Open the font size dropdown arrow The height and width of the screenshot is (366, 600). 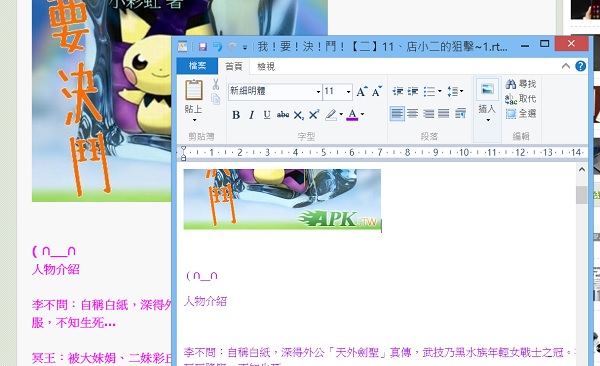(348, 92)
